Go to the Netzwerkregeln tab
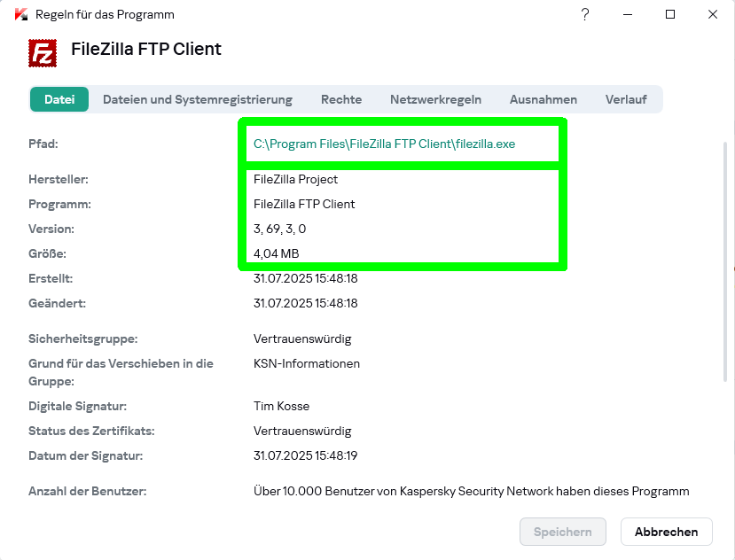This screenshot has height=560, width=735. 435,99
